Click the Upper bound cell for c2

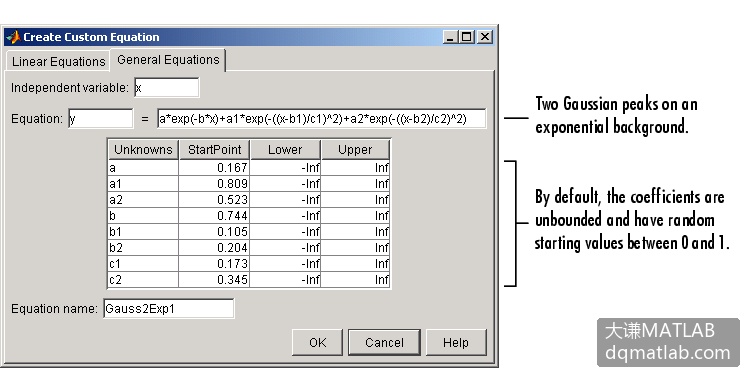pos(355,280)
